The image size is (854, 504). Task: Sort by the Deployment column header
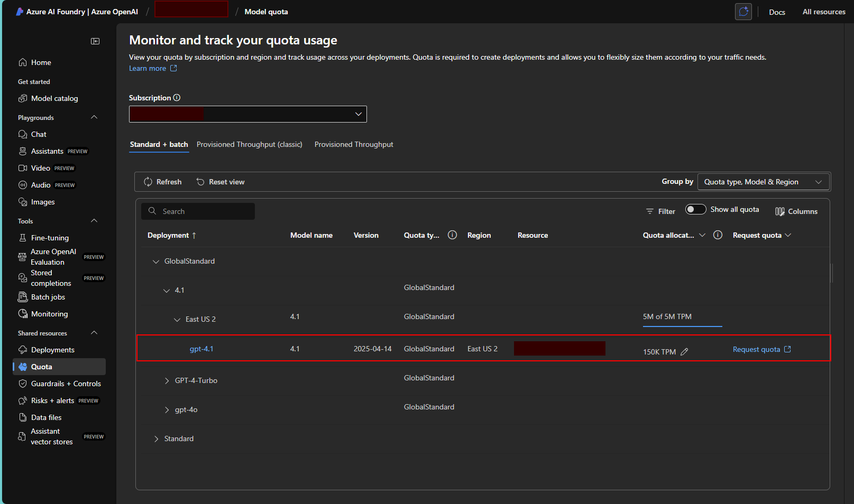click(172, 235)
